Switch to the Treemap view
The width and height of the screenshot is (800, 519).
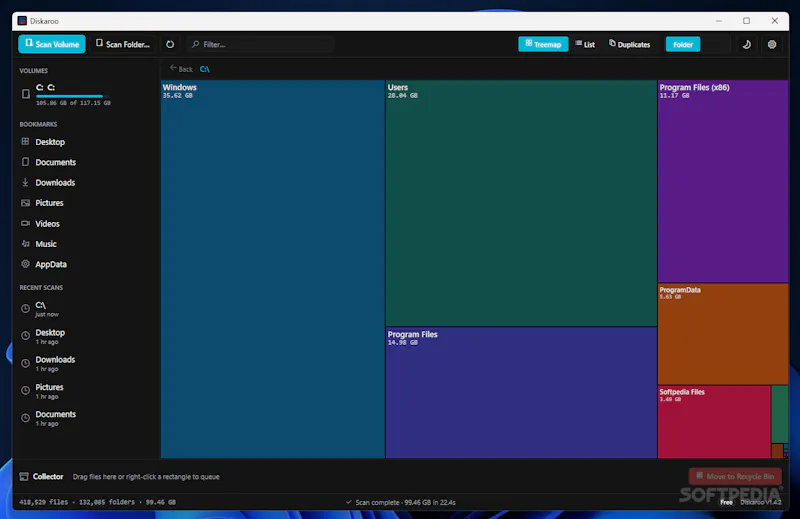[543, 44]
